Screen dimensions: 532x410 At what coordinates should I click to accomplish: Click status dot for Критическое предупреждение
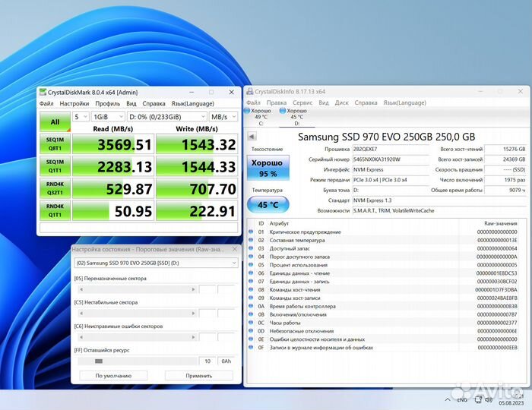click(251, 232)
